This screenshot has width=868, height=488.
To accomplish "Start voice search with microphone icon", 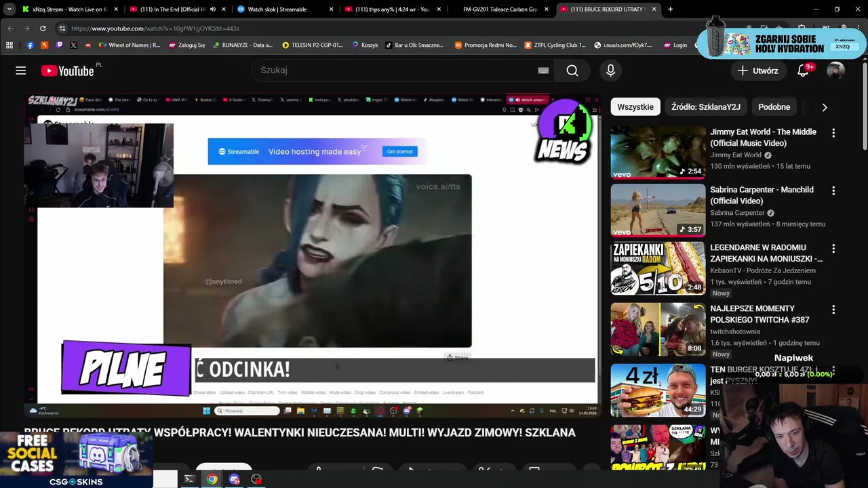I will click(x=610, y=70).
